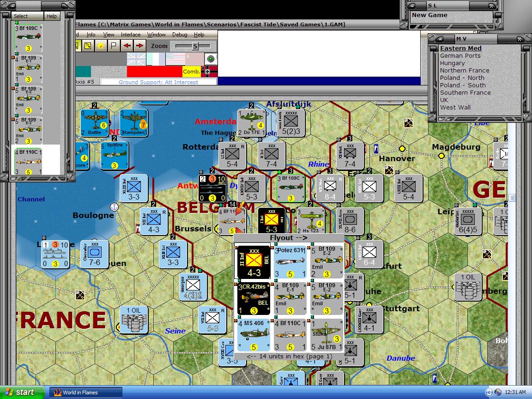Click the yellow Comb. indicator

(192, 72)
